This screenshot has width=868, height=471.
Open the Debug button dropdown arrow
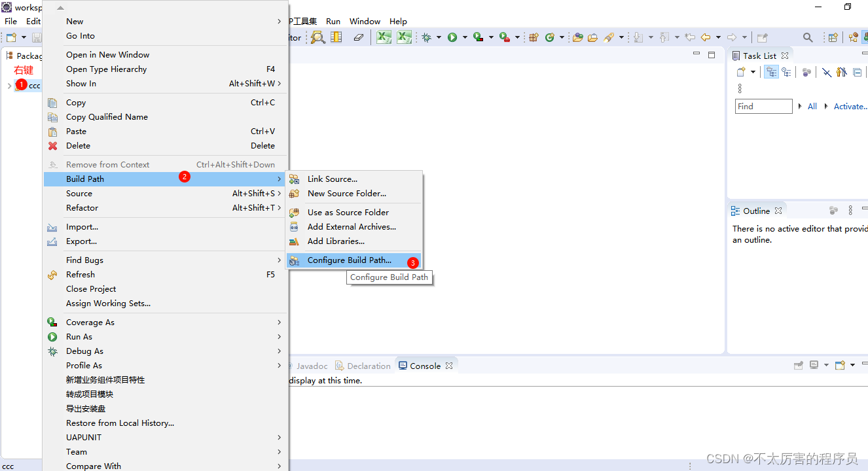[x=439, y=37]
